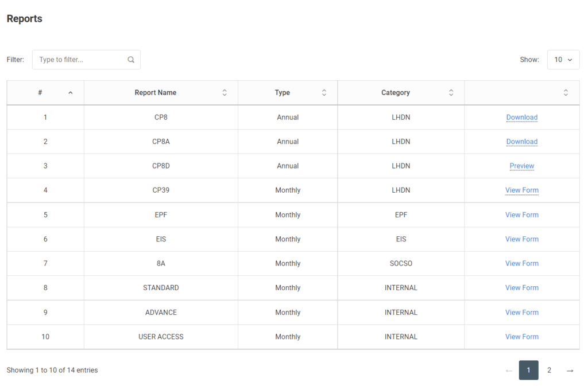The image size is (588, 386).
Task: Click the previous page arrow
Action: click(x=509, y=371)
